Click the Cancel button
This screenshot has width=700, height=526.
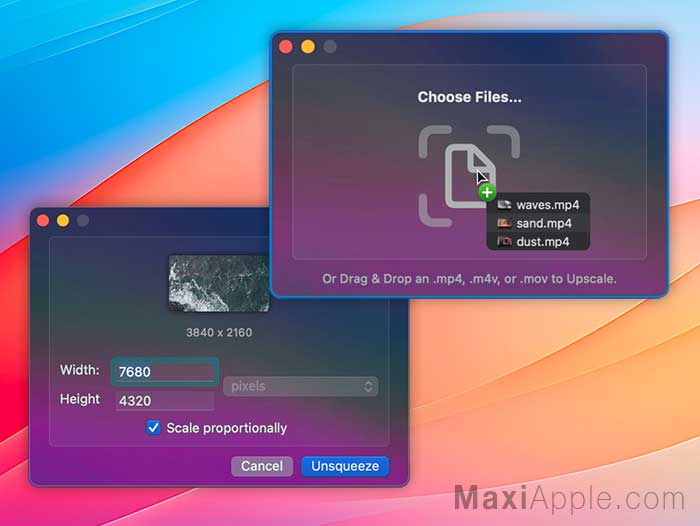[x=262, y=466]
